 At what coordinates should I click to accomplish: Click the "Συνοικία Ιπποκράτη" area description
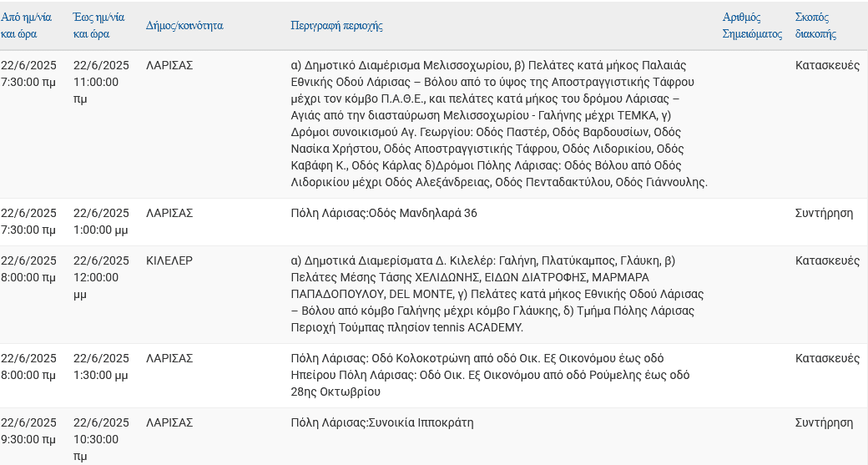pyautogui.click(x=382, y=422)
